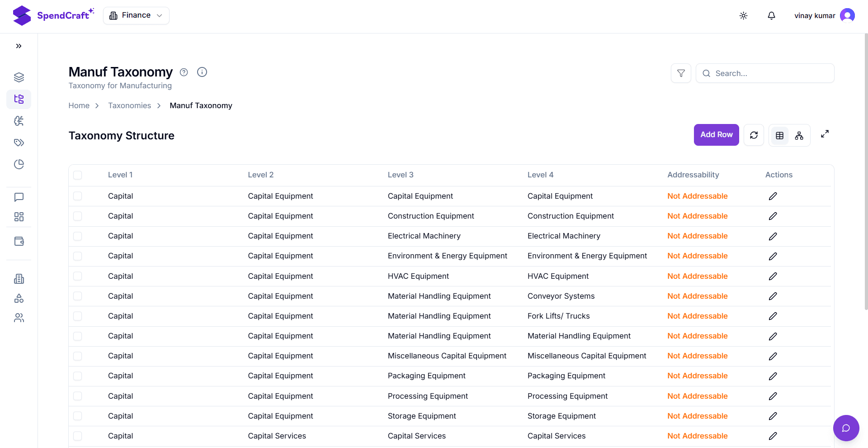Check the select-all checkbox in the table header
Screen dimensions: 868x448
tap(78, 175)
